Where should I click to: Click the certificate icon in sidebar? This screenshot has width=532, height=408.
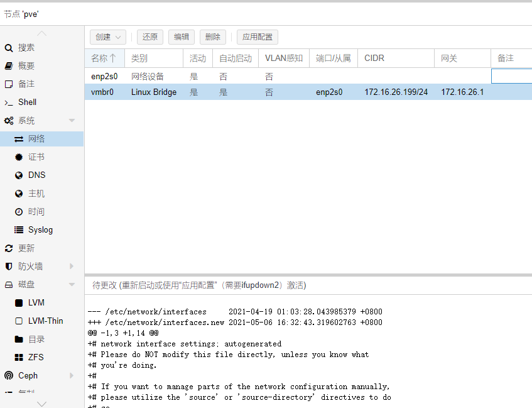point(19,157)
